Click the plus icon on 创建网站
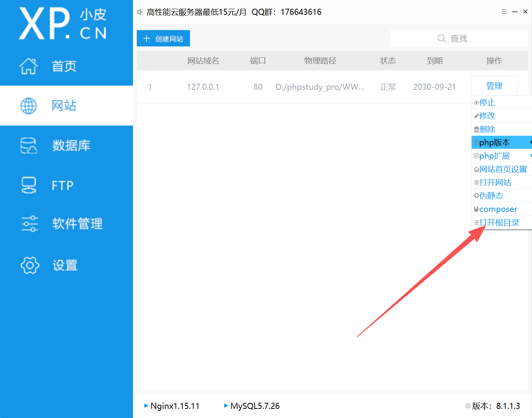This screenshot has width=532, height=418. click(x=147, y=38)
